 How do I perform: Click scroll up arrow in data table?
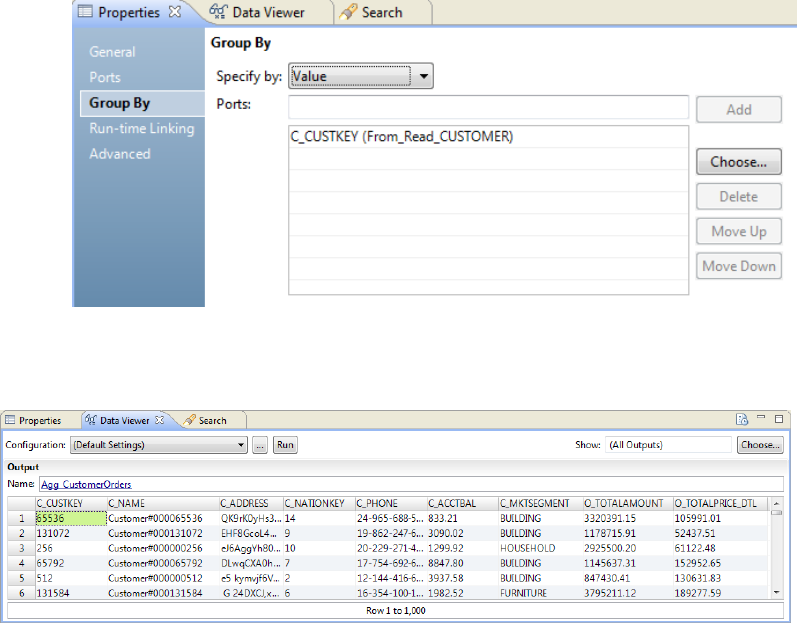(776, 504)
